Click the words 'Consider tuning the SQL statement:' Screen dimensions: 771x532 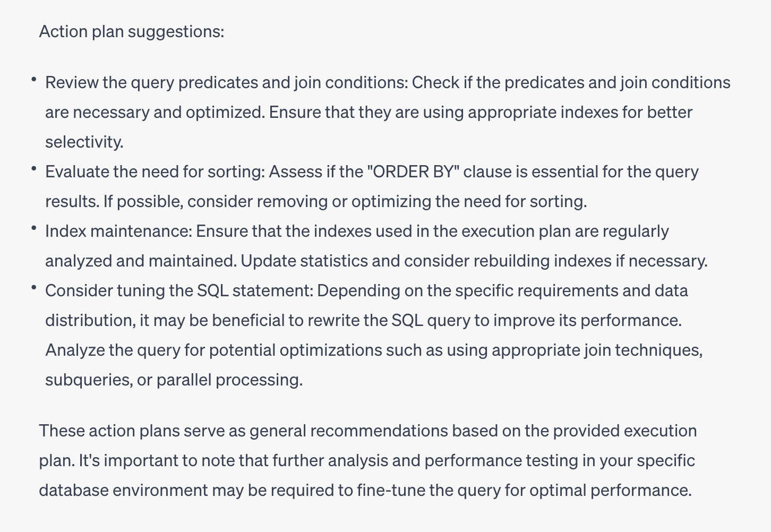pos(179,291)
